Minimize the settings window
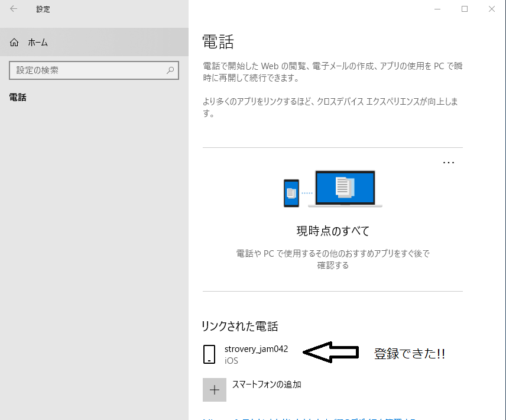Viewport: 506px width, 420px height. [437, 9]
